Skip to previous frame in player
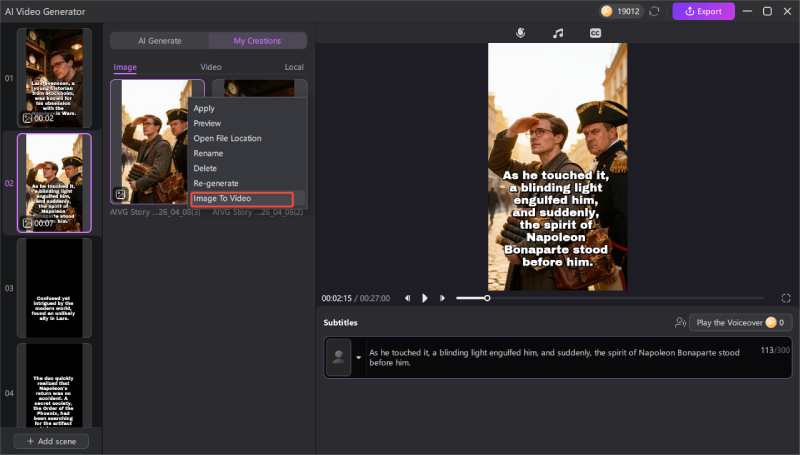The height and width of the screenshot is (455, 800). tap(408, 298)
